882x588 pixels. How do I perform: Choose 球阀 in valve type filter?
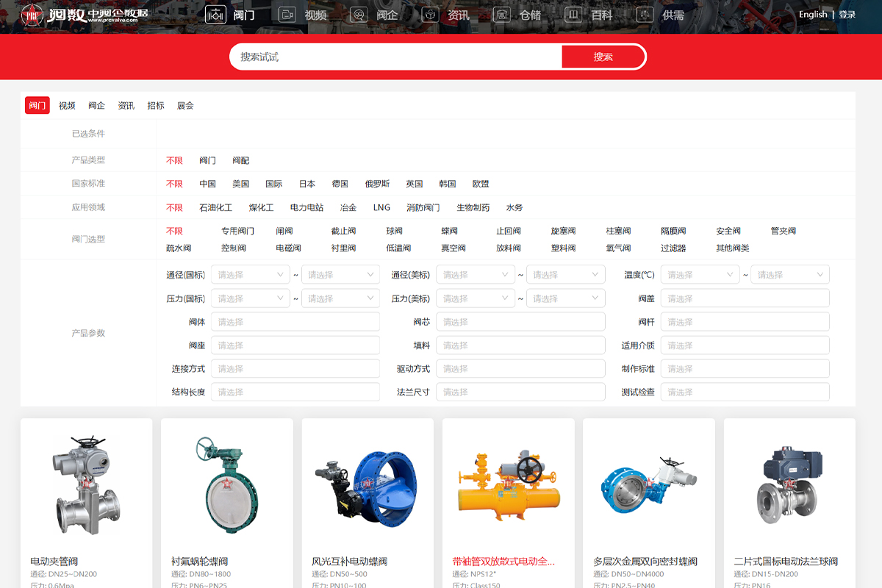(x=395, y=231)
